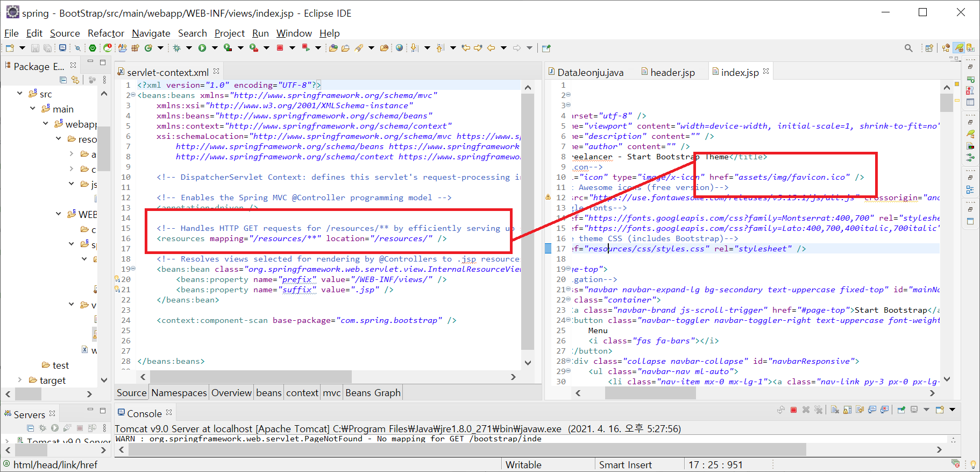Open the web browser globe icon

pyautogui.click(x=399, y=48)
